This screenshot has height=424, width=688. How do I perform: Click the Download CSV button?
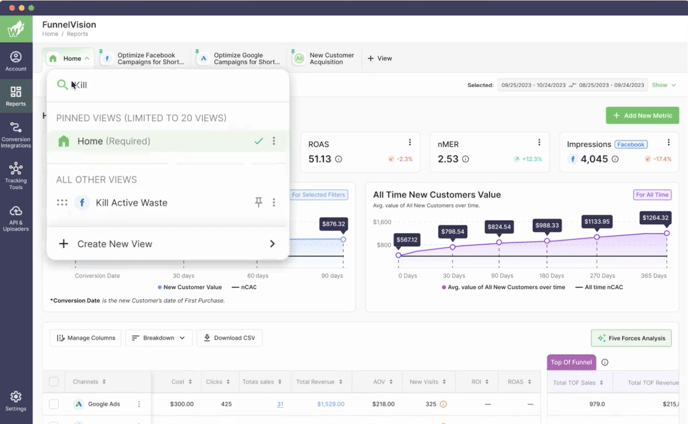229,338
